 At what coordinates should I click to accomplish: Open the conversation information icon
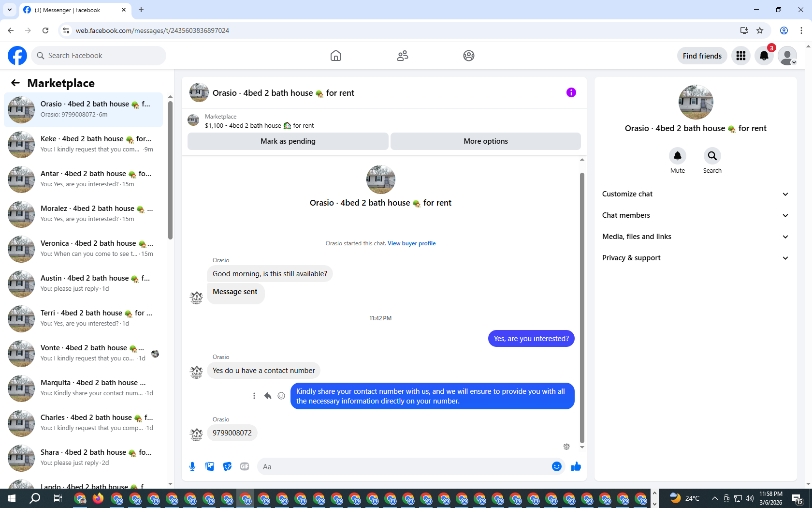click(x=571, y=92)
